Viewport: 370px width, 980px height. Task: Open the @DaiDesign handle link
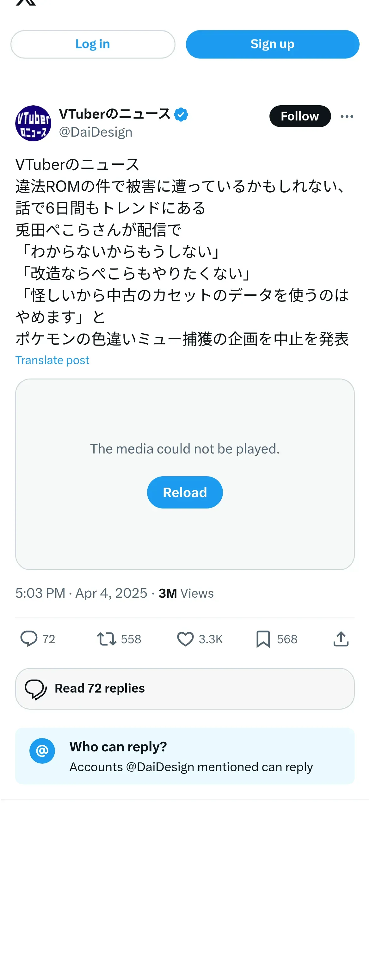click(x=96, y=132)
